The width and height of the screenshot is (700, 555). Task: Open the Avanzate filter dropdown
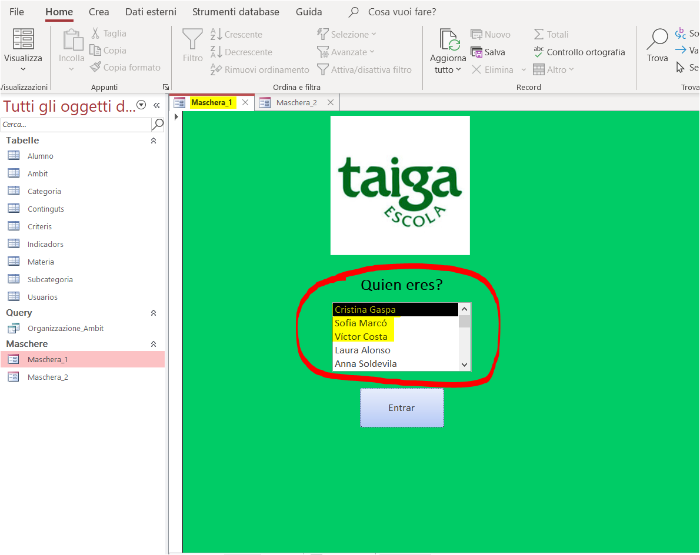tap(345, 52)
